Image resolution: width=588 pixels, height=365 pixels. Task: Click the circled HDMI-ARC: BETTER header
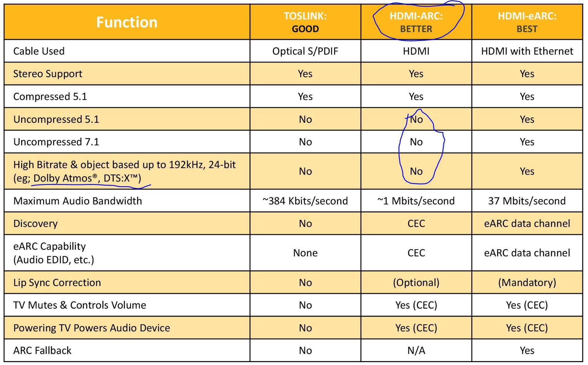click(416, 22)
